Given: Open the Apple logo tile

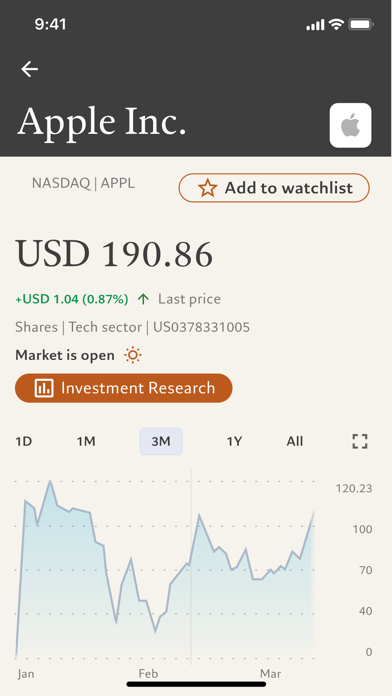Looking at the screenshot, I should tap(350, 125).
